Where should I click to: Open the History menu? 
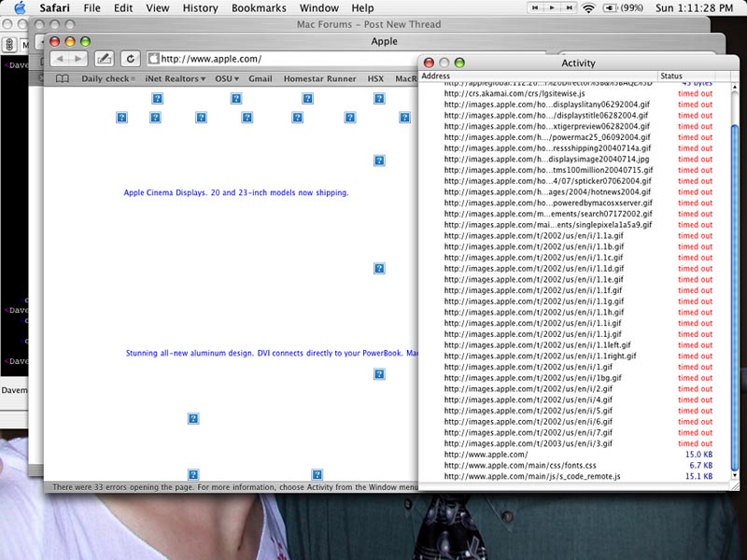201,8
